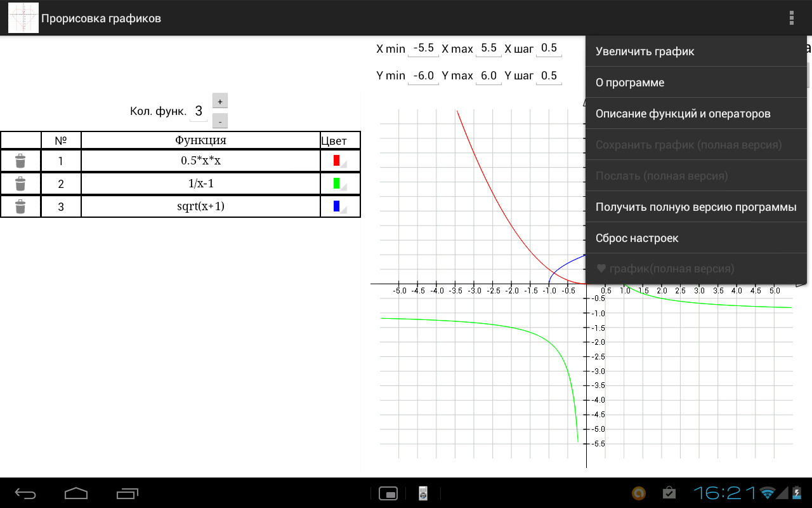Screen dimensions: 812x508
Task: Open the recent apps switcher
Action: click(x=127, y=493)
